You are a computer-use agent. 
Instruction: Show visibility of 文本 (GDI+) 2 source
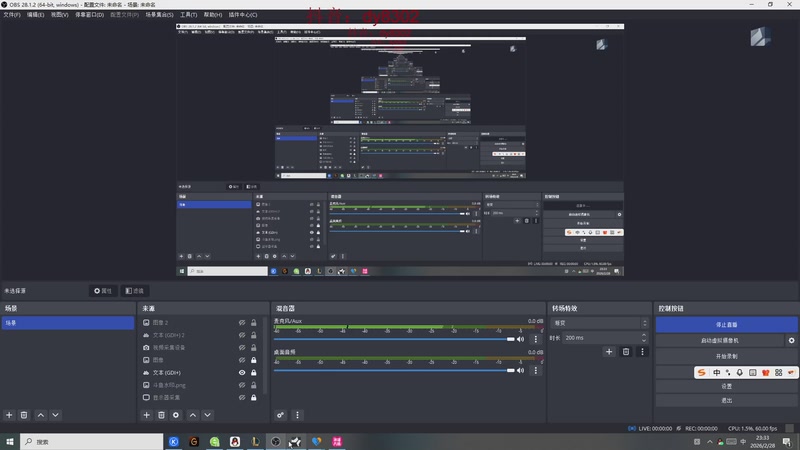(242, 335)
